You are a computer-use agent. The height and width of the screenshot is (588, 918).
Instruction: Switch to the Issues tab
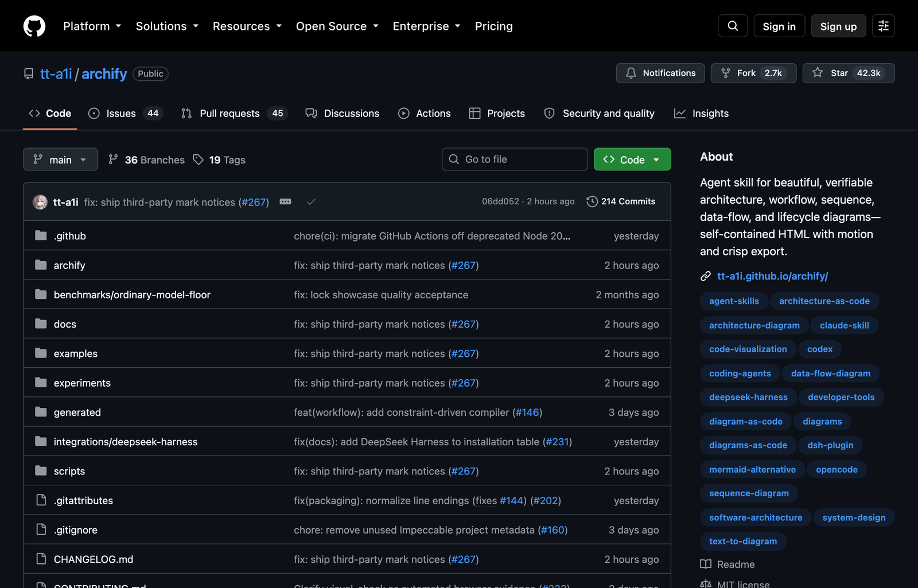pos(126,114)
